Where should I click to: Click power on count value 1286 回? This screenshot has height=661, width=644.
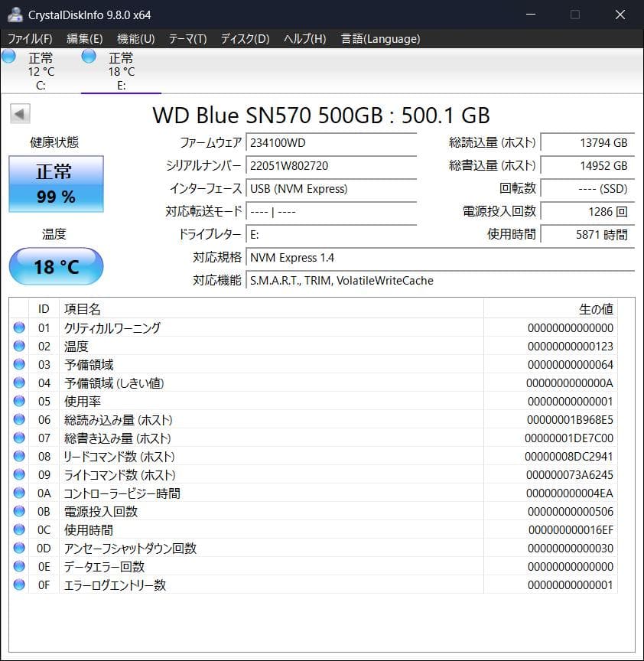tap(587, 212)
